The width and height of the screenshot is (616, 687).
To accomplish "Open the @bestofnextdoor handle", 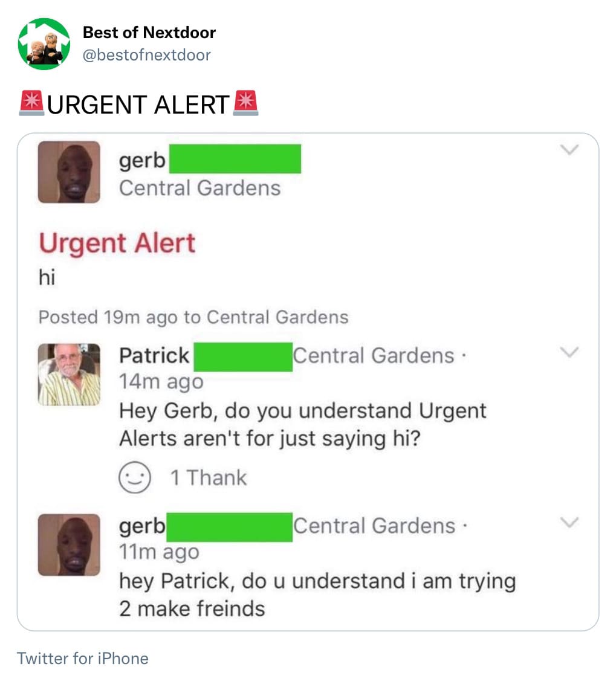I will tap(147, 55).
